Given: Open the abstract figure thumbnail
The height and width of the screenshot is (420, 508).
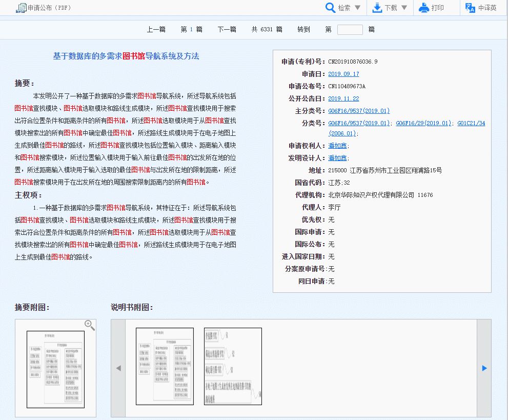Looking at the screenshot, I should pyautogui.click(x=55, y=369).
